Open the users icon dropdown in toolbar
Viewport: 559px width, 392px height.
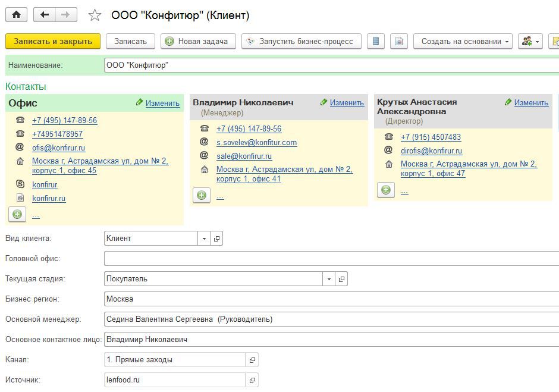pyautogui.click(x=530, y=41)
